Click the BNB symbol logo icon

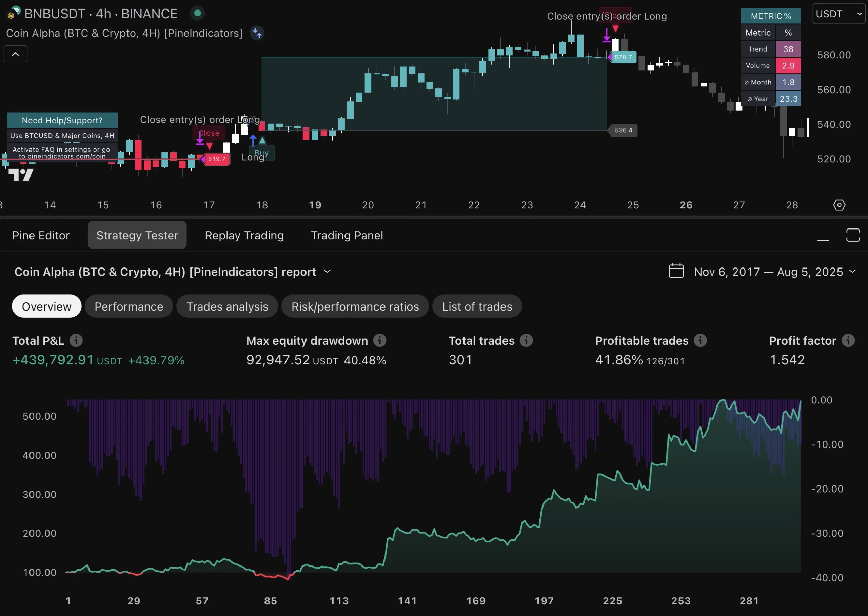point(14,13)
